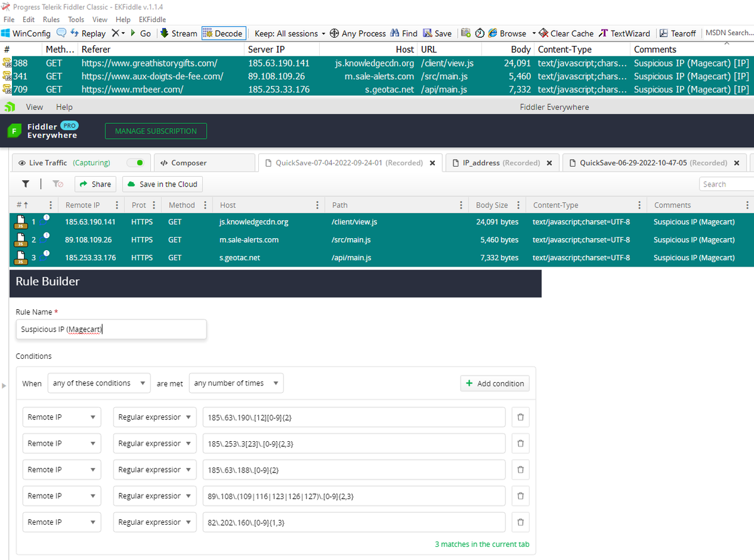
Task: Click the 89\.108 regex value field
Action: [x=354, y=496]
